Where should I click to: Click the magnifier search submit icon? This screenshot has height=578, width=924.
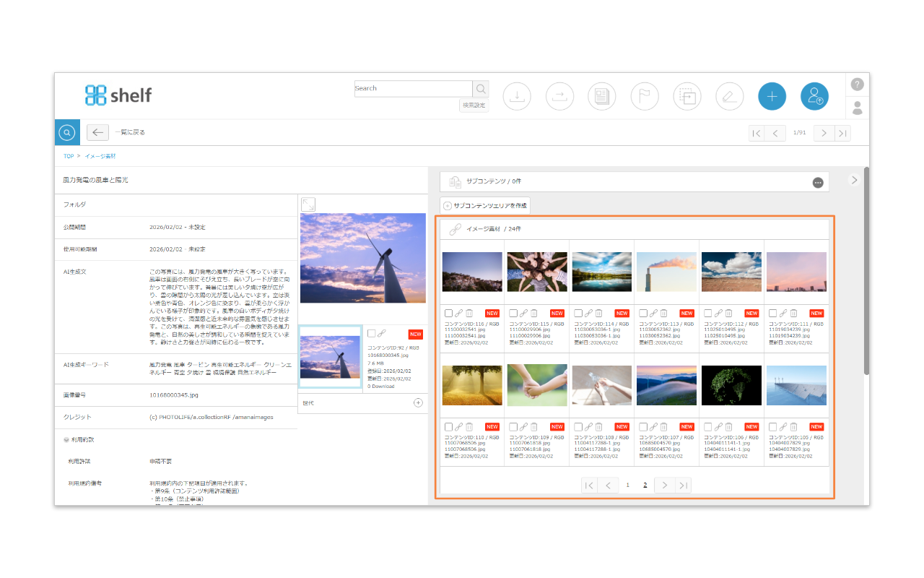click(480, 89)
